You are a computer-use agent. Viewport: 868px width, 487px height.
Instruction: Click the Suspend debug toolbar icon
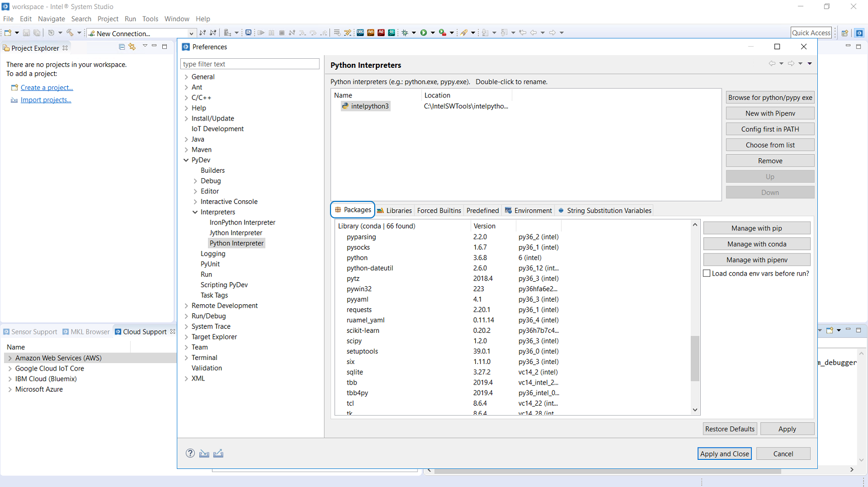pyautogui.click(x=272, y=33)
